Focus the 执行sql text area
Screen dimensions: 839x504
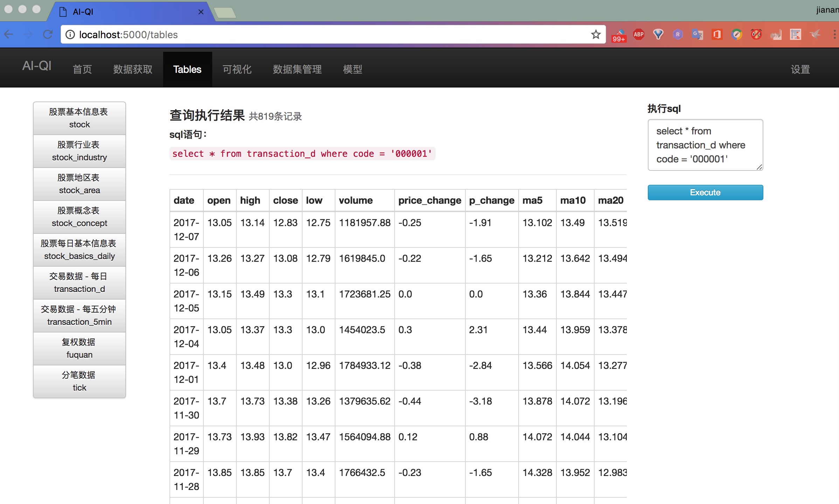click(705, 145)
